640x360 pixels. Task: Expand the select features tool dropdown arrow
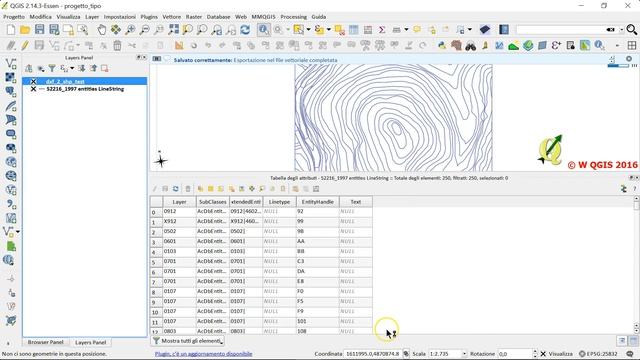coord(308,29)
